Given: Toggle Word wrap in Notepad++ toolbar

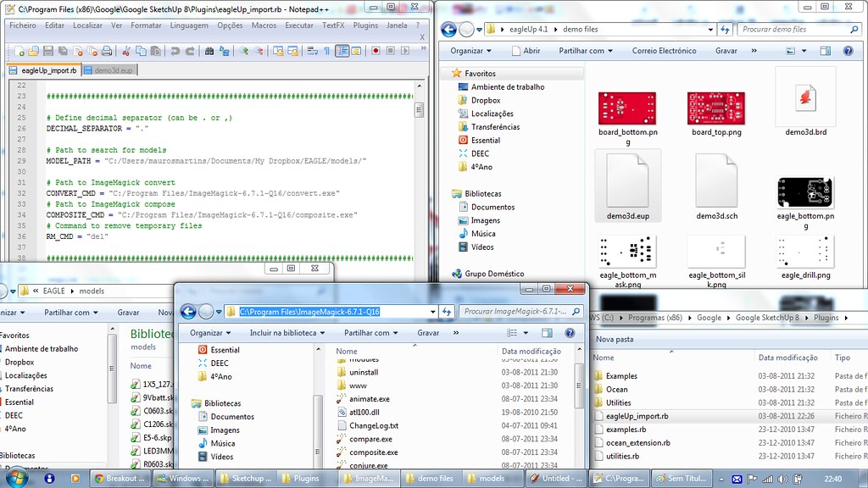Looking at the screenshot, I should click(x=312, y=51).
